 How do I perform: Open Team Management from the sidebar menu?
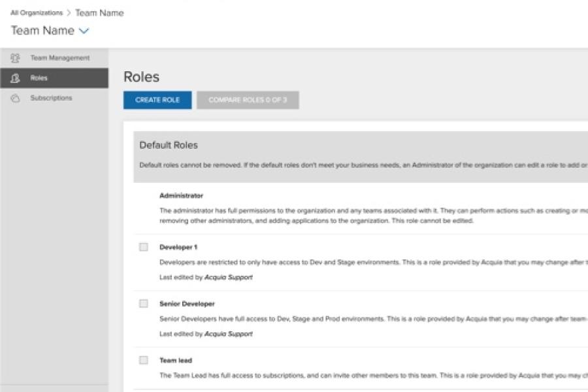tap(59, 58)
